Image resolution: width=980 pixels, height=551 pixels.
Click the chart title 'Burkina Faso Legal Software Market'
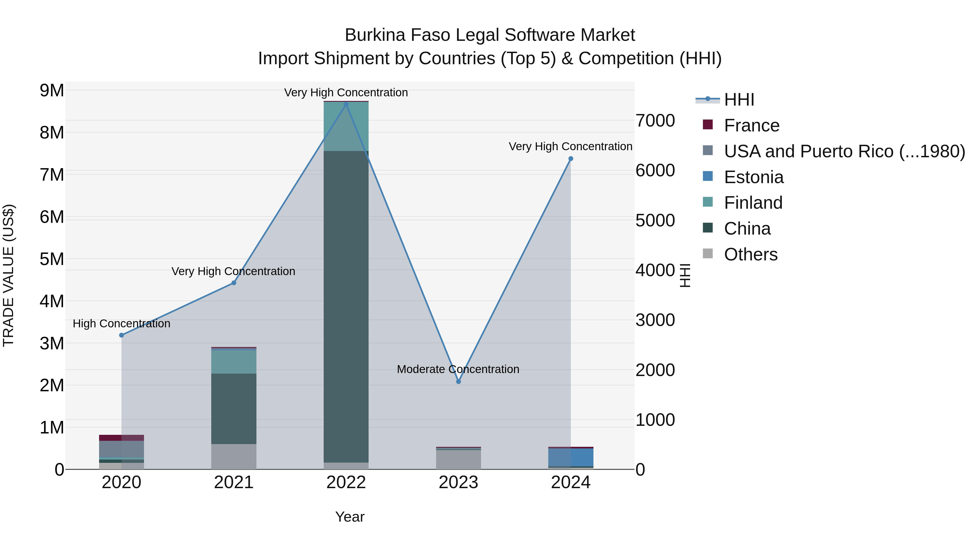[x=490, y=35]
